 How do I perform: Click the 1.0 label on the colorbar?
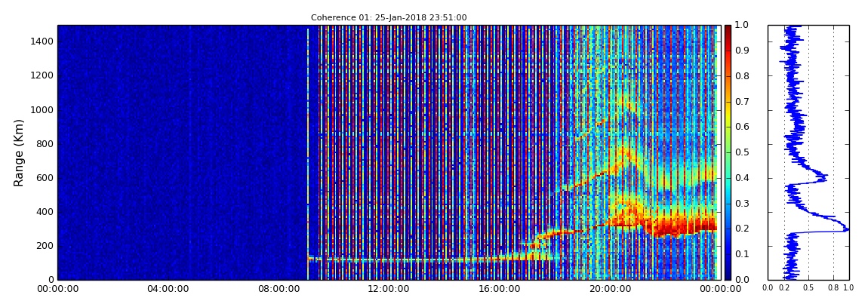pyautogui.click(x=740, y=26)
